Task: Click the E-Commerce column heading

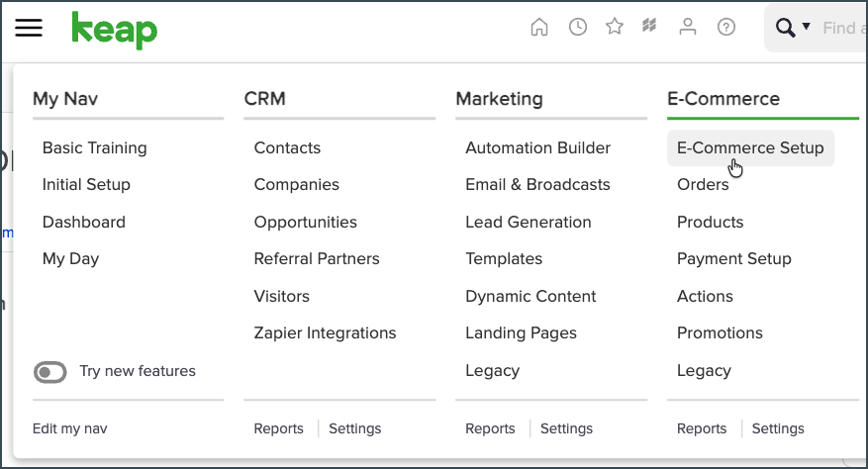Action: (x=723, y=99)
